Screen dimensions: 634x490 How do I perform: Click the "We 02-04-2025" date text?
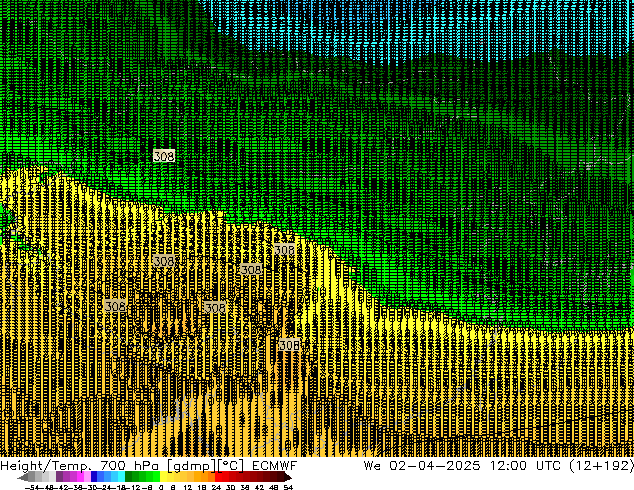[x=422, y=466]
